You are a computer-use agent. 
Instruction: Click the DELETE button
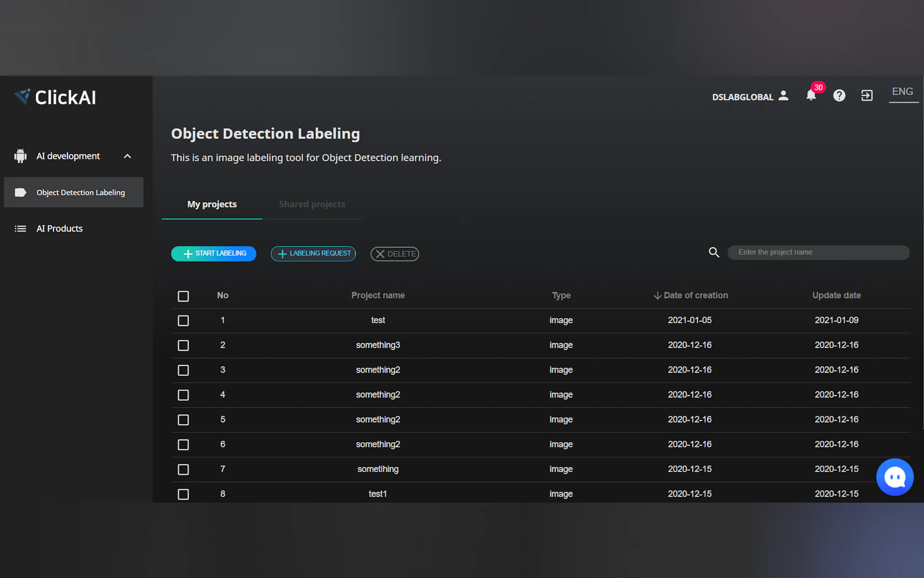(x=395, y=254)
